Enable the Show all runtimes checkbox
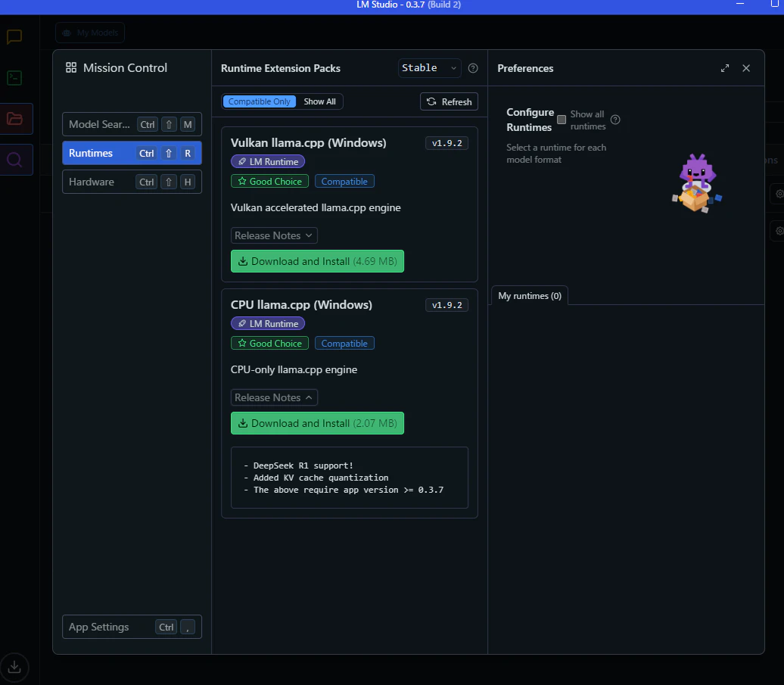 coord(562,120)
